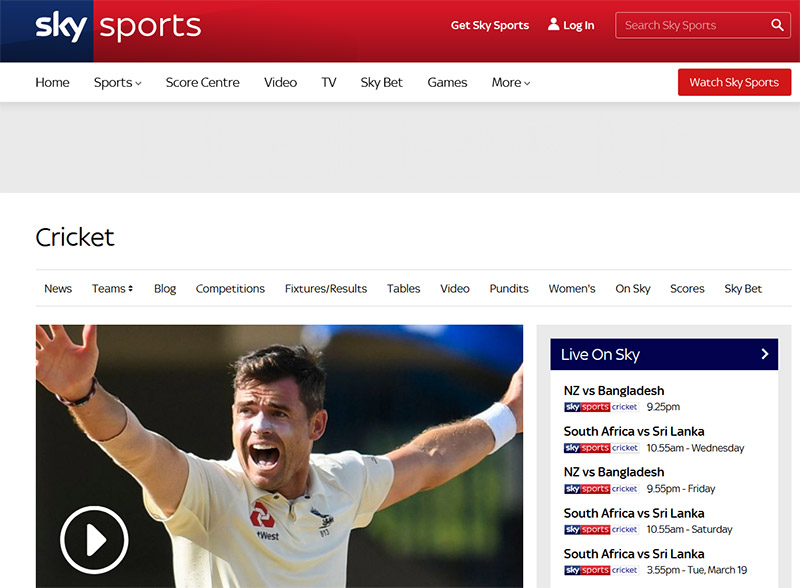
Task: Click Sky Sports Cricket badge for 9.25pm match
Action: click(602, 407)
